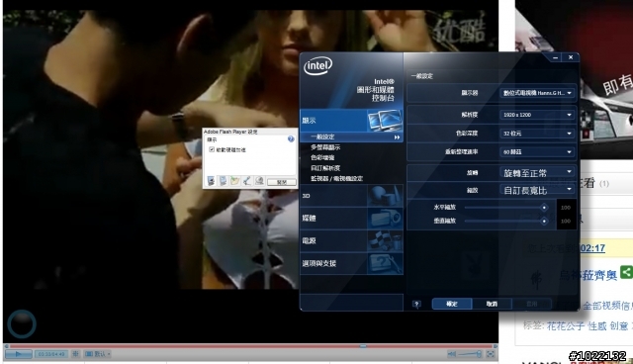The image size is (633, 364).
Task: Open Flash Player settings help icon
Action: [291, 138]
